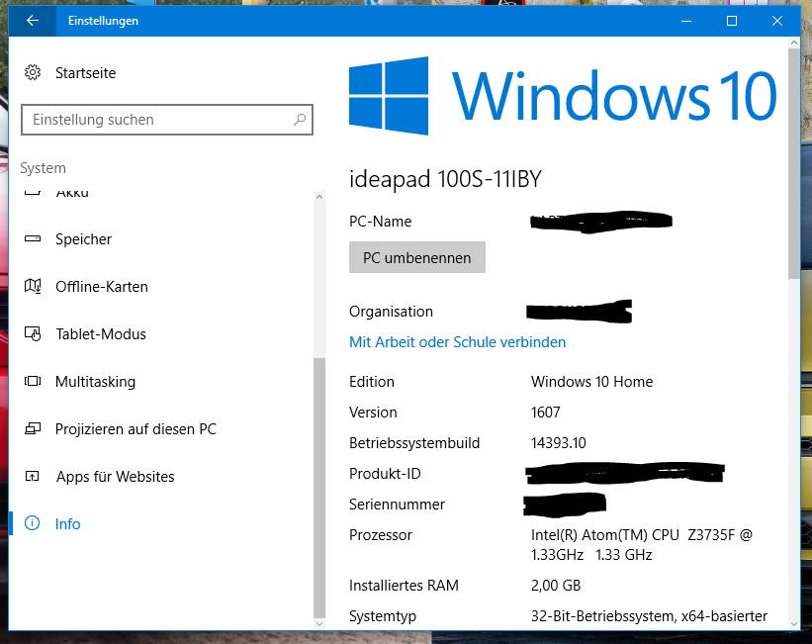Select Speicher in the sidebar
The height and width of the screenshot is (644, 812).
tap(83, 239)
